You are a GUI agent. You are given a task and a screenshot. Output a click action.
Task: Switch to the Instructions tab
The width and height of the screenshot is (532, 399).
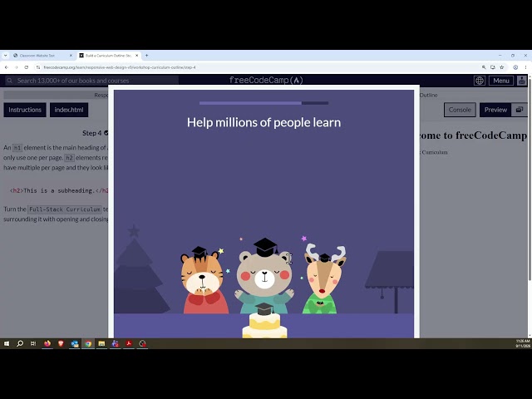(25, 110)
